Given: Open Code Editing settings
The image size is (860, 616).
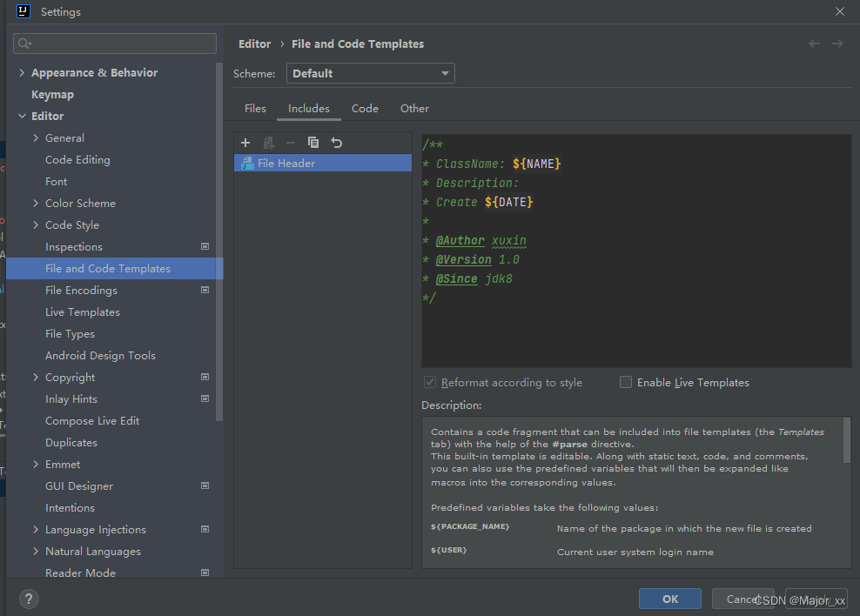Looking at the screenshot, I should click(x=77, y=159).
